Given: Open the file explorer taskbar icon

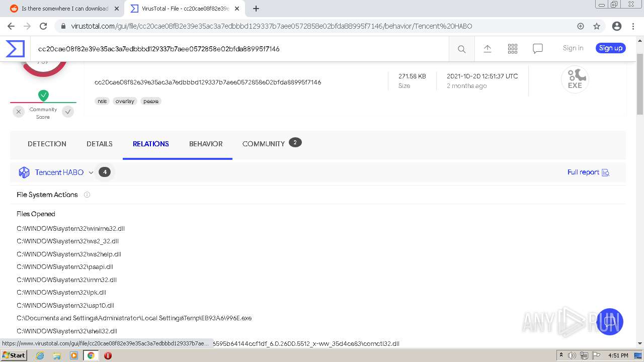Looking at the screenshot, I should point(57,355).
